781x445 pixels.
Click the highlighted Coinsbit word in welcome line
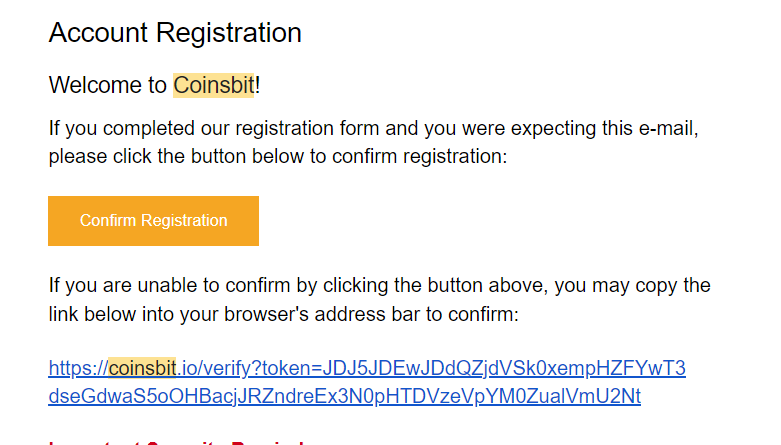pos(214,86)
